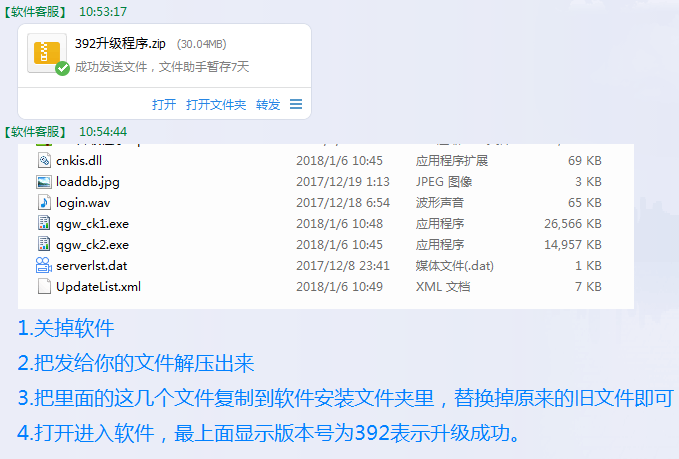Click the serverlst.dat media file icon
The height and width of the screenshot is (459, 679).
[43, 265]
